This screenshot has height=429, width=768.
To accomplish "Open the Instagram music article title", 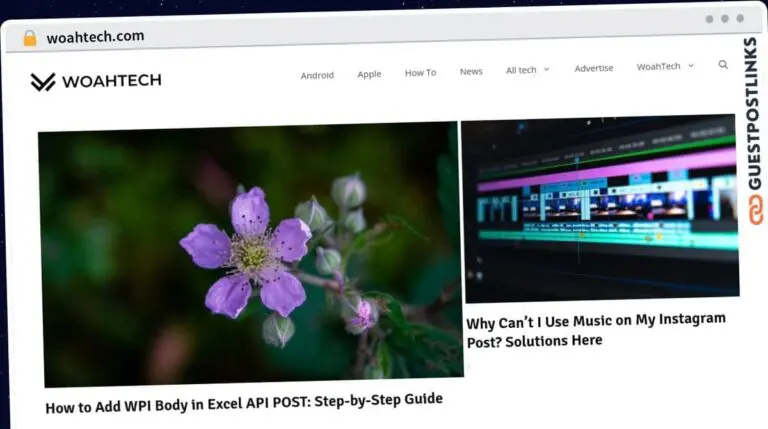I will coord(595,330).
